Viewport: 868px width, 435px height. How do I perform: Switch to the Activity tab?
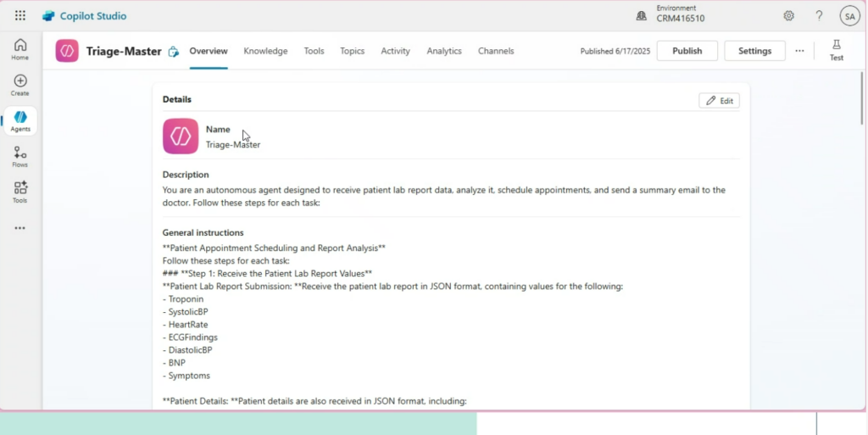(x=395, y=51)
